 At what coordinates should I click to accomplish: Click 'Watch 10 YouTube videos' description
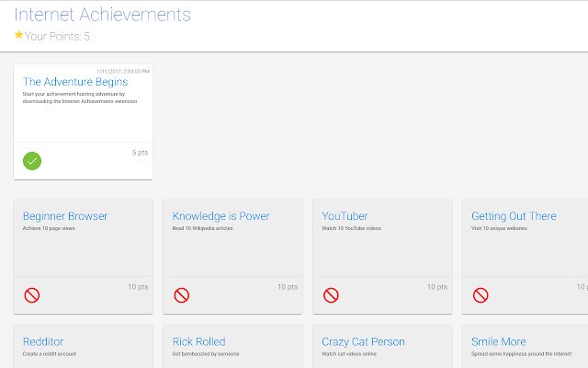tap(351, 228)
